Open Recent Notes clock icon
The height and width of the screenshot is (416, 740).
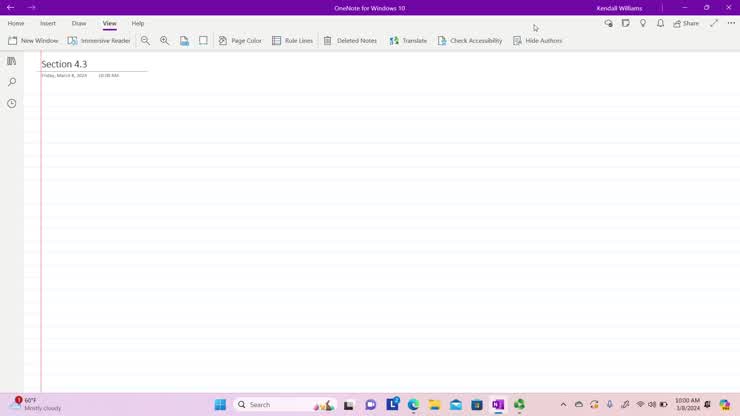click(x=12, y=103)
